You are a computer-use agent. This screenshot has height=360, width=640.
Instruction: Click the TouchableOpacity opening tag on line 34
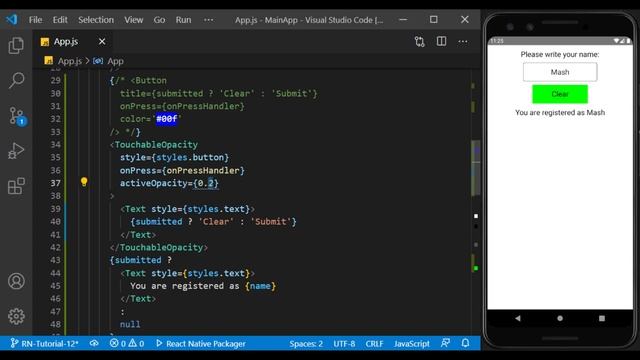(x=156, y=144)
